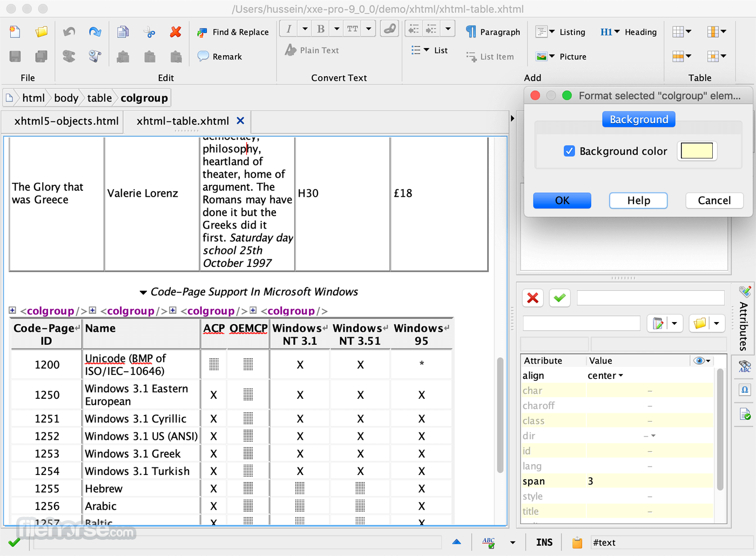756x556 pixels.
Task: Open the Picture dropdown
Action: [x=561, y=56]
